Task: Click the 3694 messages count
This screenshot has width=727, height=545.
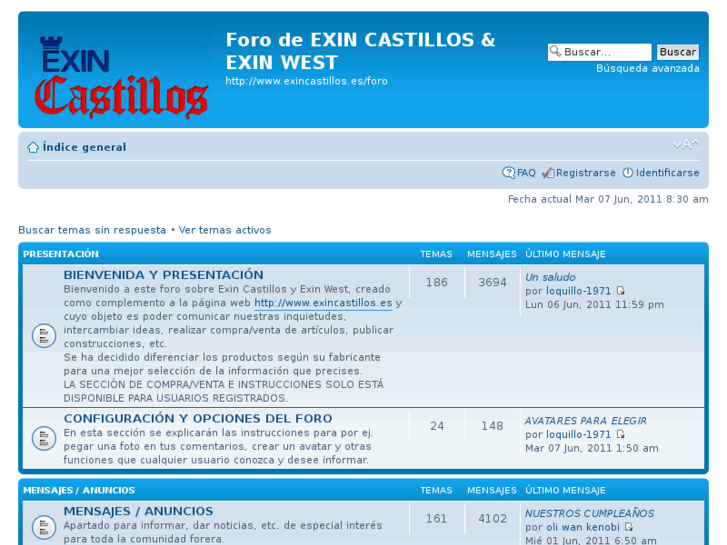Action: pos(492,282)
